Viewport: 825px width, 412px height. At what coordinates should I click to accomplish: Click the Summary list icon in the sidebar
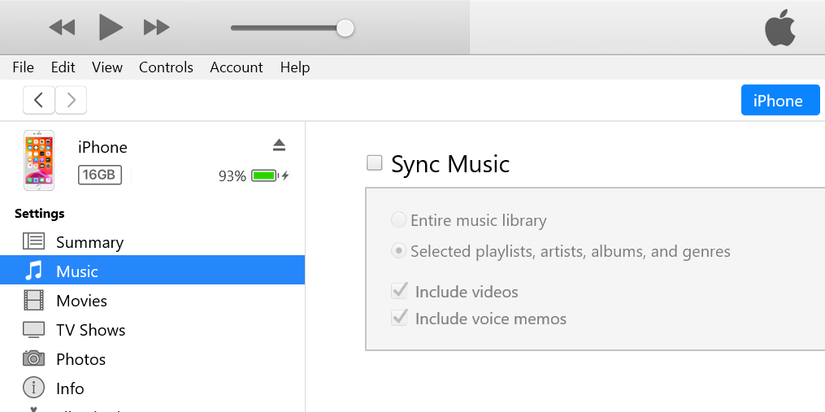click(x=34, y=242)
